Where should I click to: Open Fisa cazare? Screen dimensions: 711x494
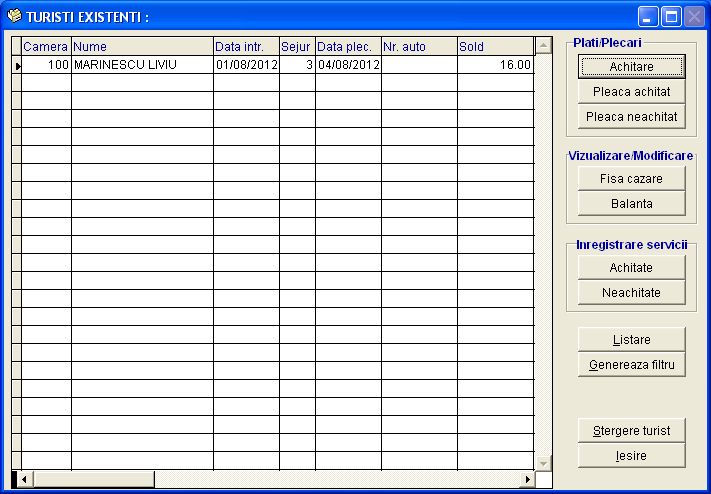631,178
